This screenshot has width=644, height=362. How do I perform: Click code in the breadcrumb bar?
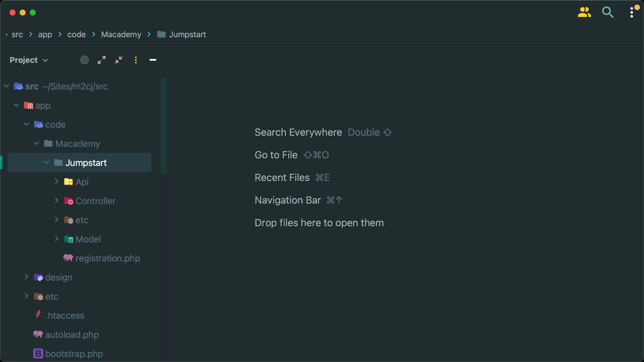76,35
